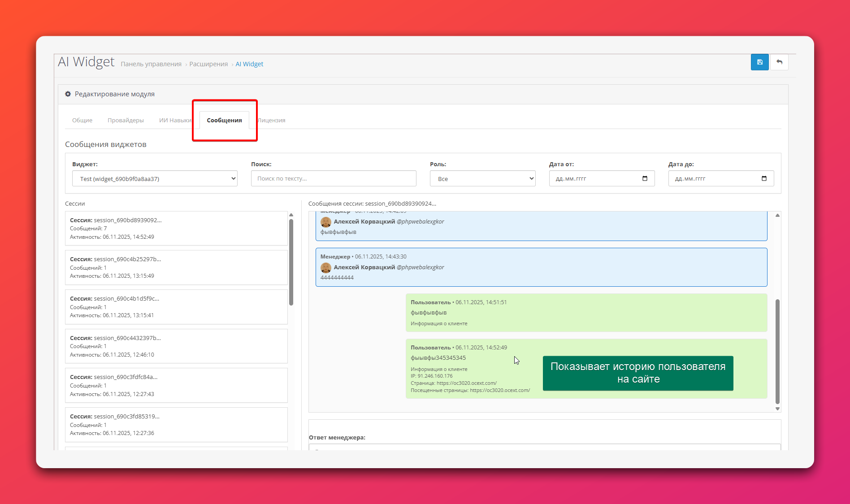
Task: Open calendar picker in Дата до field
Action: coord(764,178)
